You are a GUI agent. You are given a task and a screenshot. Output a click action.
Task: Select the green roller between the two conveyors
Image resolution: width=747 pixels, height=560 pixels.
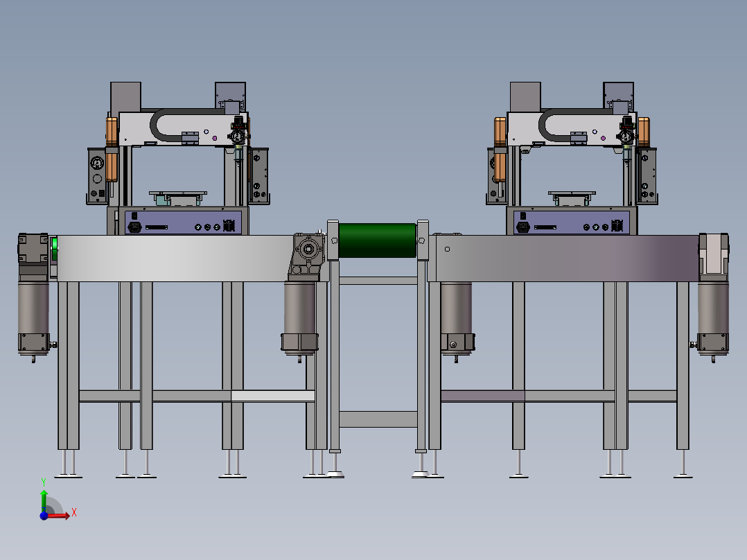[x=377, y=240]
